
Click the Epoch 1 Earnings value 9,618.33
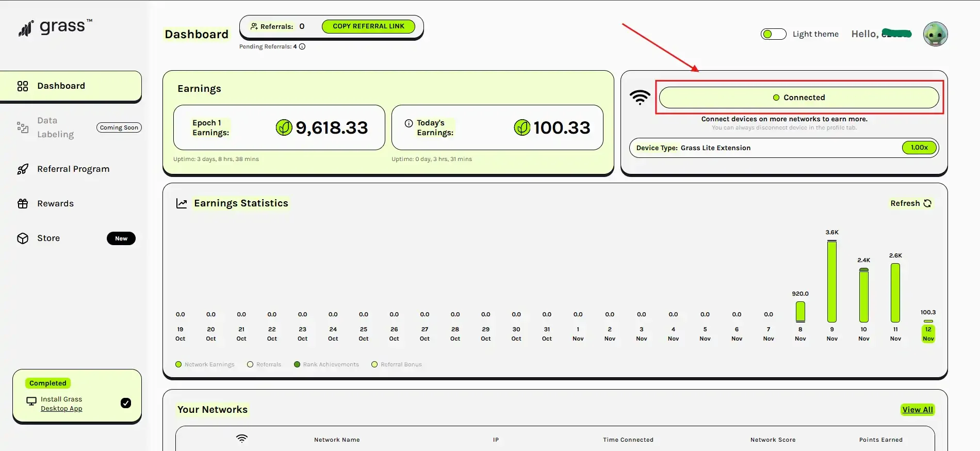(x=332, y=127)
